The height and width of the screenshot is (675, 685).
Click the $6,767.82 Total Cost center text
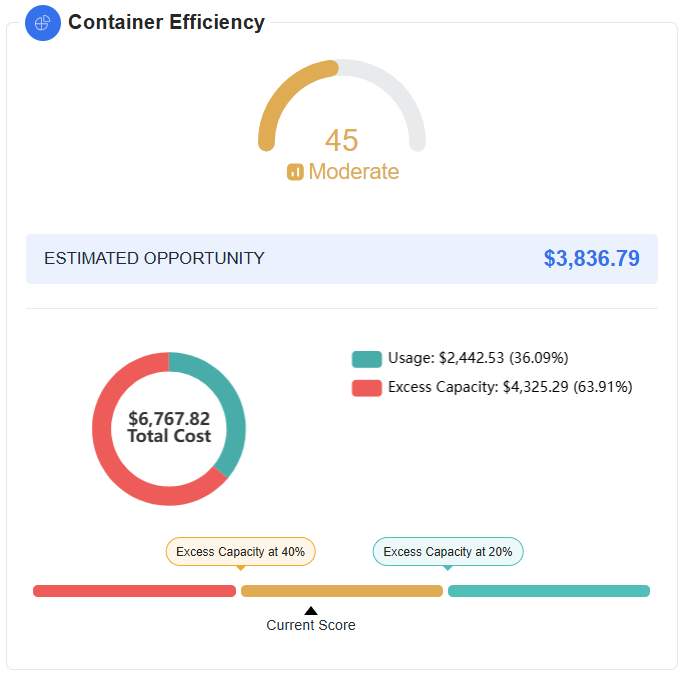click(x=169, y=428)
